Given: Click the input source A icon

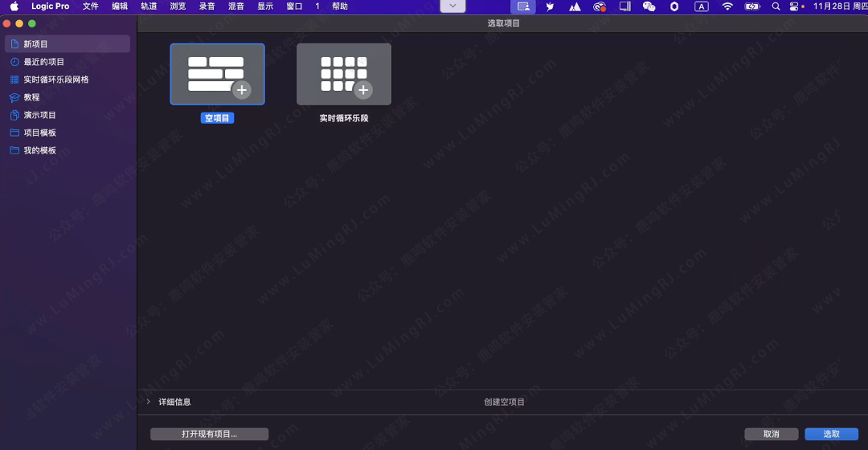Looking at the screenshot, I should (x=702, y=6).
